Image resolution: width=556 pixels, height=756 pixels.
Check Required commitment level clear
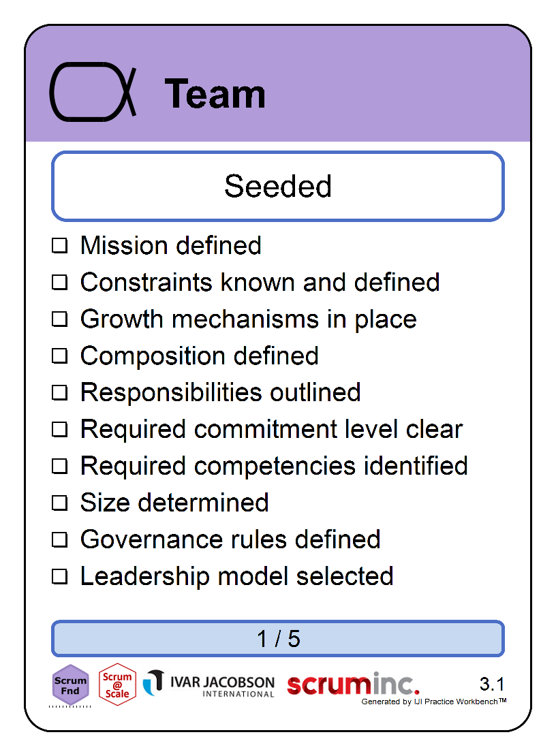(60, 429)
